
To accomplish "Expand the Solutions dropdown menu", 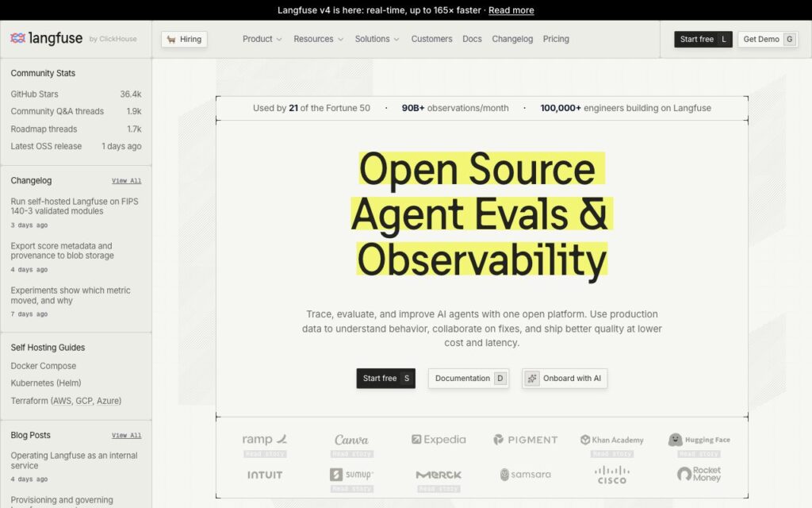I will coord(377,39).
